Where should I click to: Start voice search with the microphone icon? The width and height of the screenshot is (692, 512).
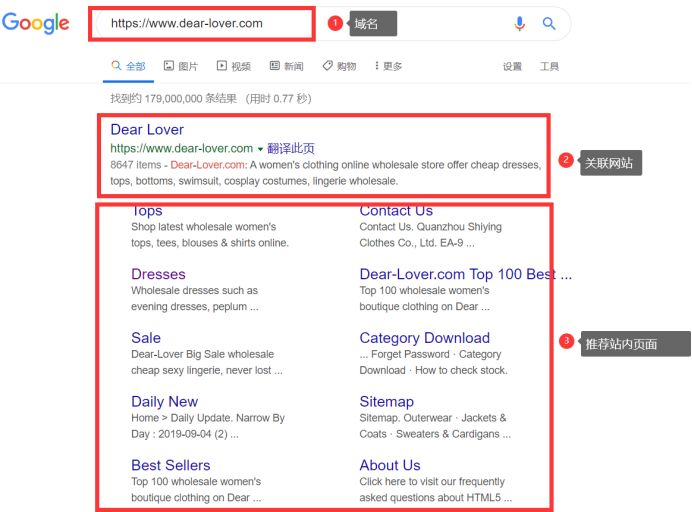click(520, 23)
